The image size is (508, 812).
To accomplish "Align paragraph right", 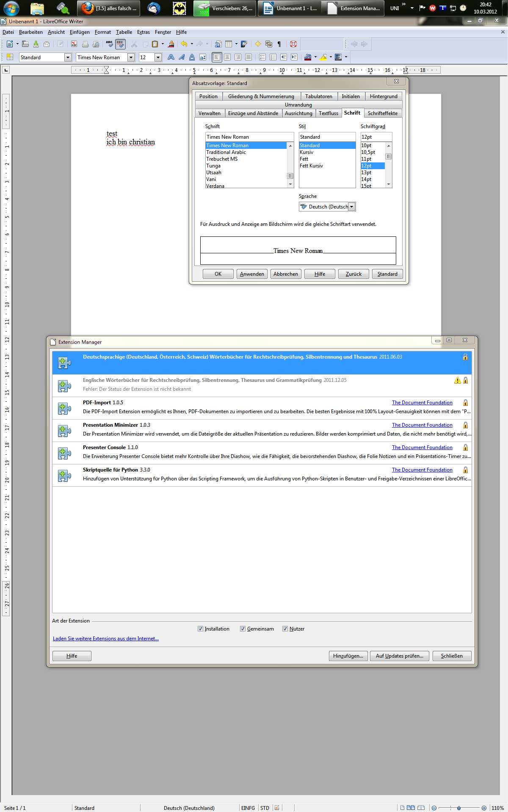I will pos(238,57).
